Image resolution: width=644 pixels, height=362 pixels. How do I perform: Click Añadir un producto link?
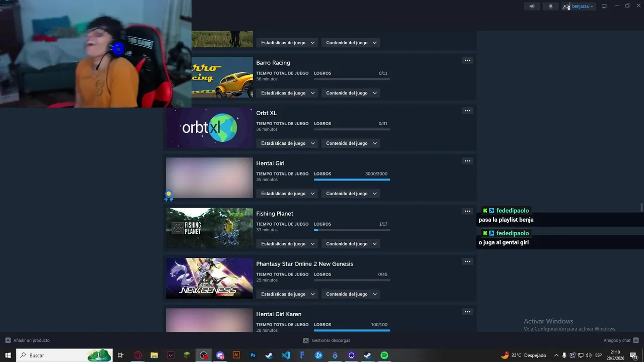point(31,340)
